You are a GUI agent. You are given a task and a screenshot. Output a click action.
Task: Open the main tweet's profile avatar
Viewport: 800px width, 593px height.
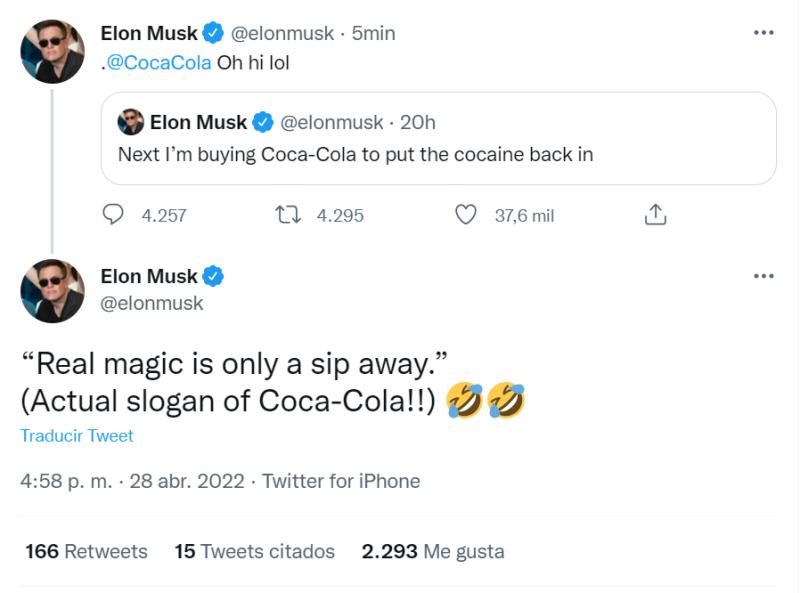click(53, 291)
